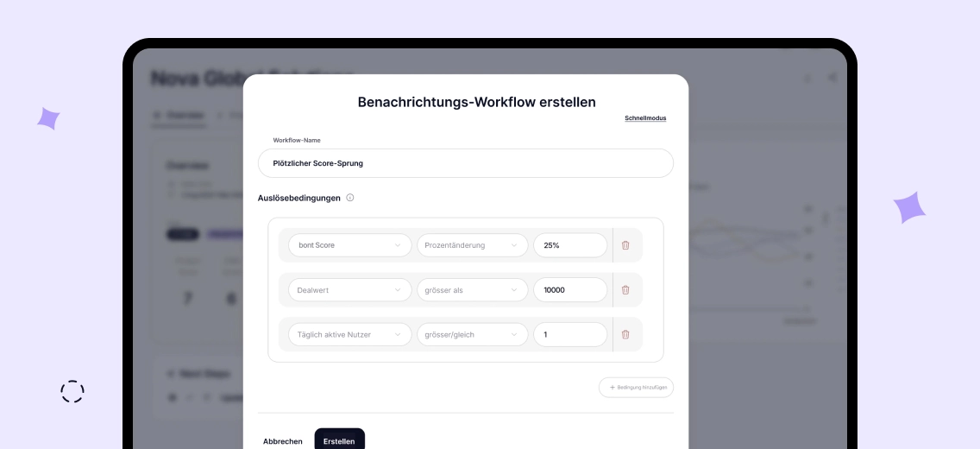Image resolution: width=980 pixels, height=449 pixels.
Task: Edit the value field containing 1
Action: tap(570, 334)
